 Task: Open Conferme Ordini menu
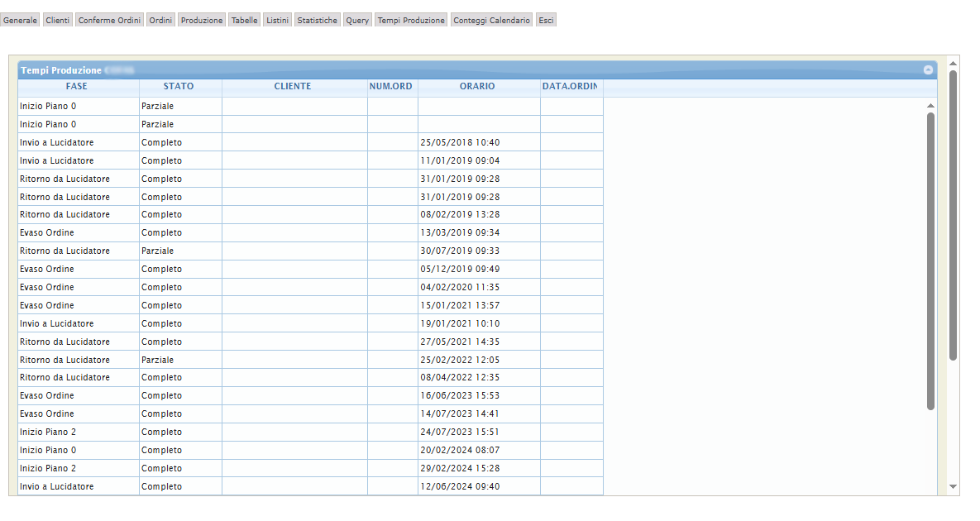tap(109, 20)
